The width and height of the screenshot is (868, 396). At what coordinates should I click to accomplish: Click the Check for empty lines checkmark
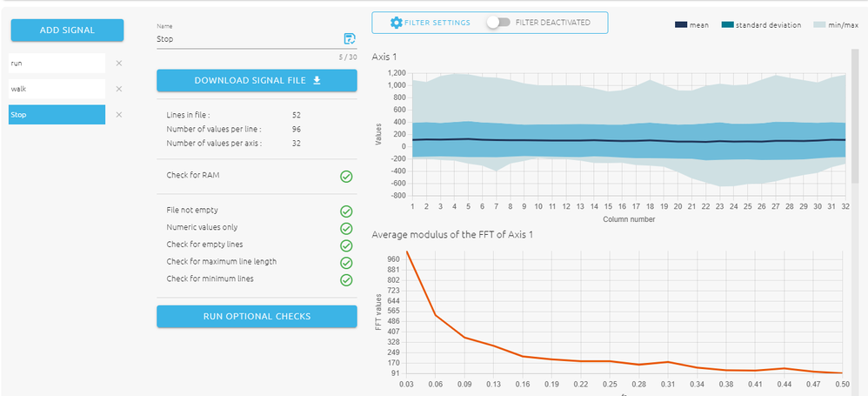pyautogui.click(x=346, y=245)
